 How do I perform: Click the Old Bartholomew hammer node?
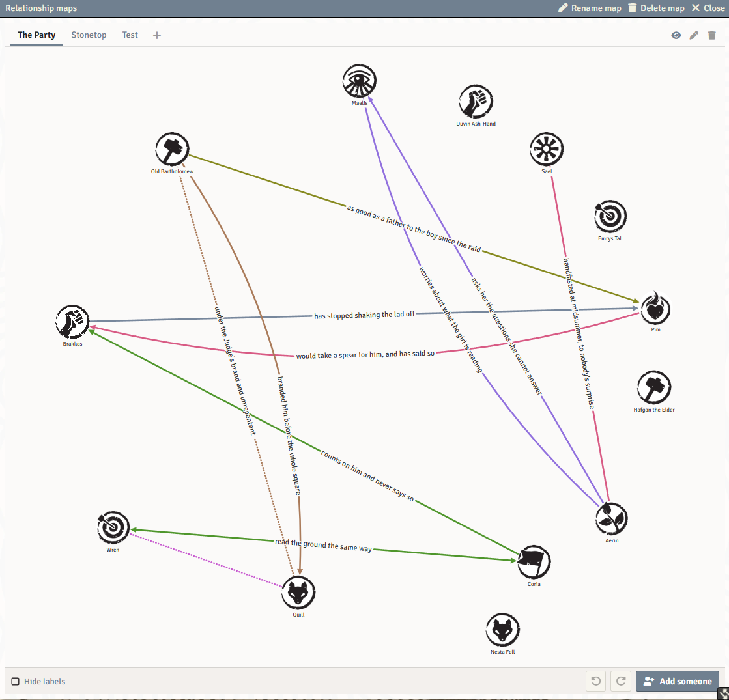tap(172, 149)
